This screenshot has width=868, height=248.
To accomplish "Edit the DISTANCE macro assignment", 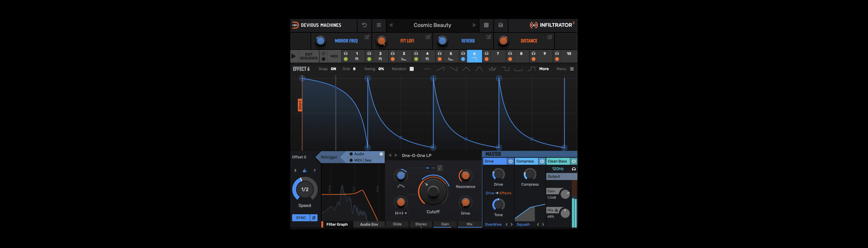I will [550, 37].
